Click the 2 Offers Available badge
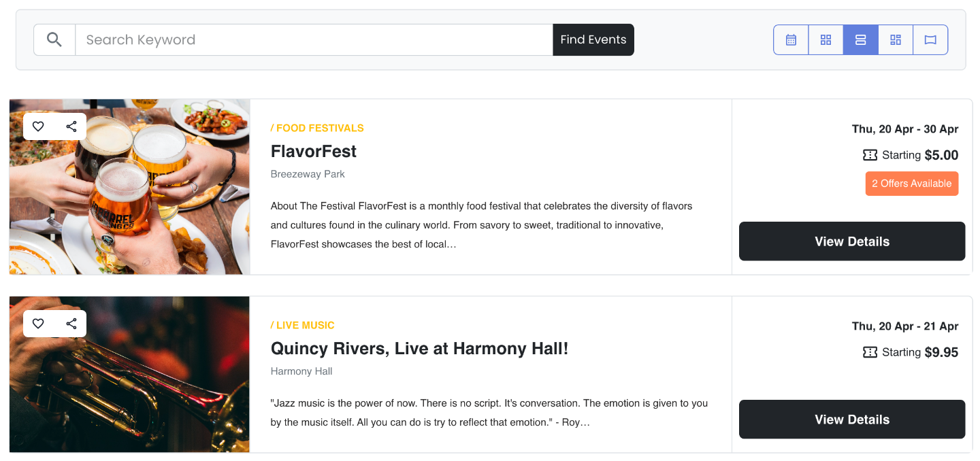The width and height of the screenshot is (980, 461). point(912,184)
